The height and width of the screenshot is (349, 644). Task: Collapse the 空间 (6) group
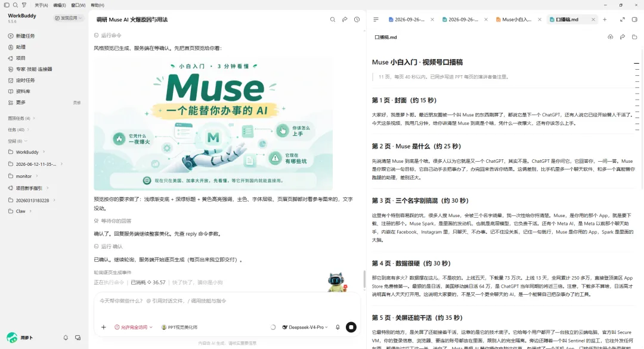point(18,141)
